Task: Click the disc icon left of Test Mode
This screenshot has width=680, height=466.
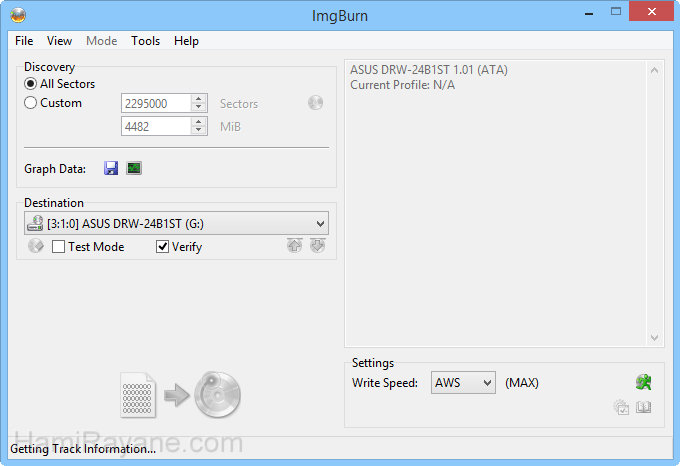Action: pyautogui.click(x=36, y=246)
